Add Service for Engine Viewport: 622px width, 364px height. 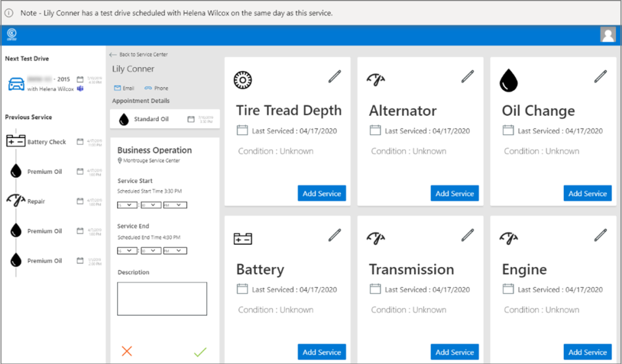588,351
